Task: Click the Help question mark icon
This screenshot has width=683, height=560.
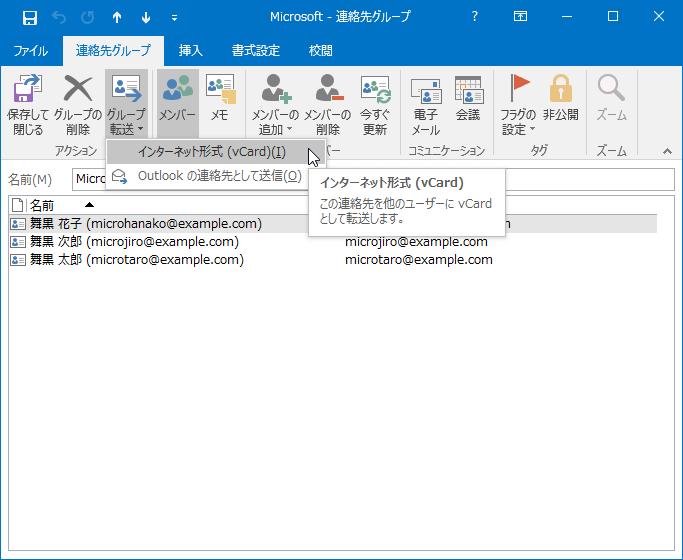Action: (x=474, y=17)
